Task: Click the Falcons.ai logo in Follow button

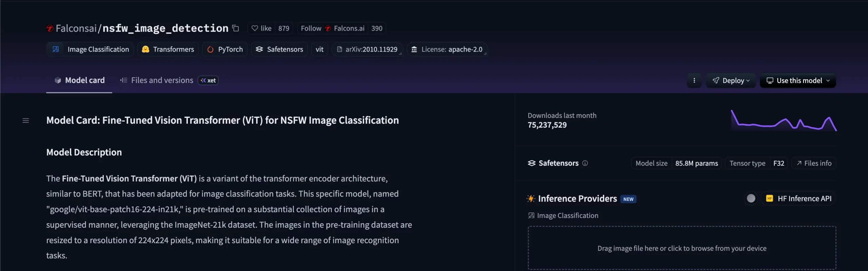Action: point(328,28)
